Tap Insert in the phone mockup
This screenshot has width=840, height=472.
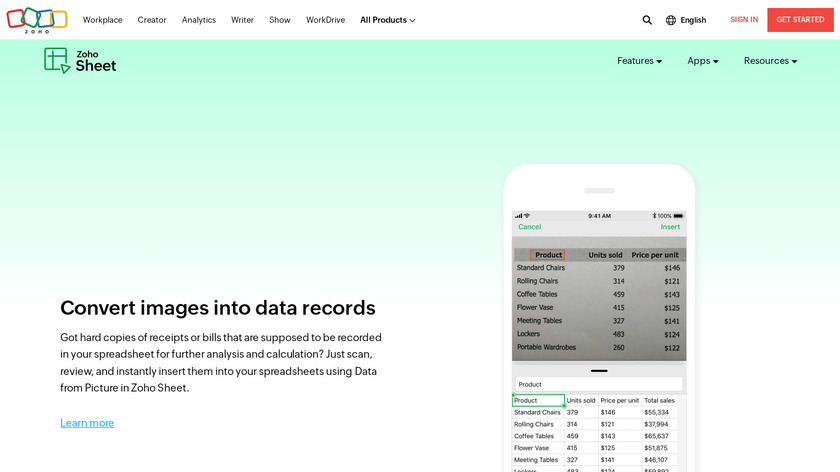pyautogui.click(x=670, y=227)
